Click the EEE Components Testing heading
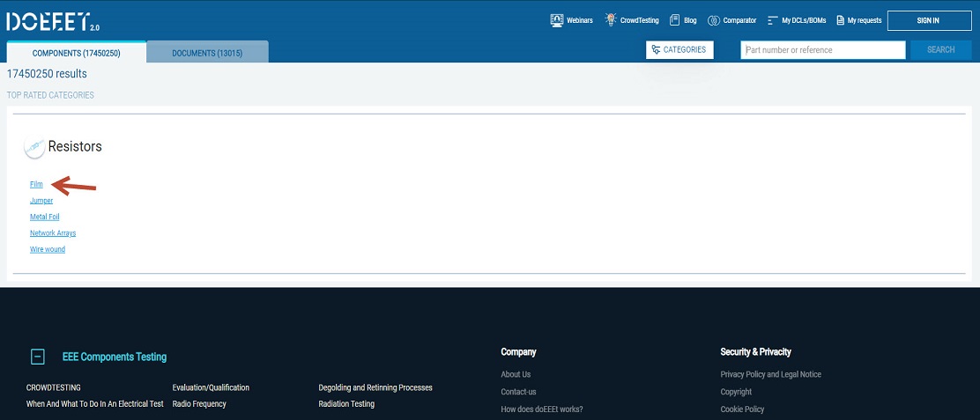 pyautogui.click(x=115, y=357)
